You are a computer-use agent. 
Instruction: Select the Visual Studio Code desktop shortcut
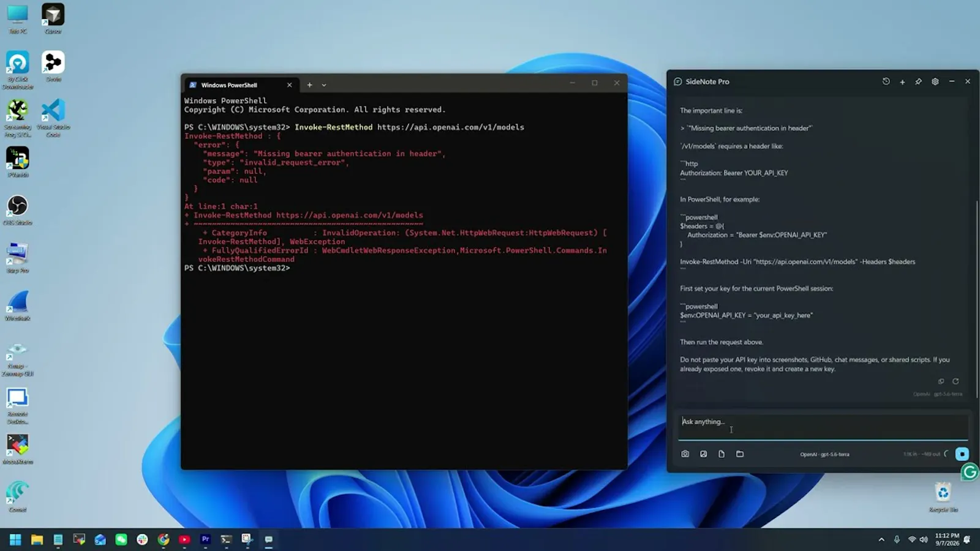(x=53, y=118)
